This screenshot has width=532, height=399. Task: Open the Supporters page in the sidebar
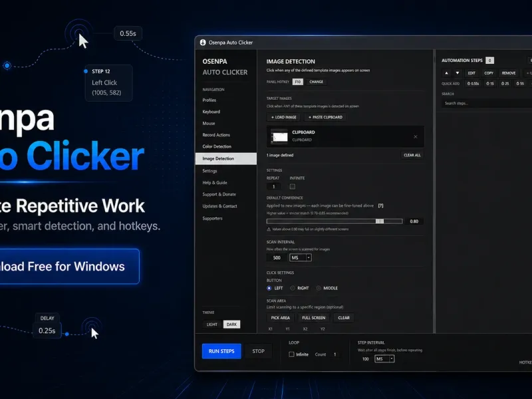(x=213, y=218)
